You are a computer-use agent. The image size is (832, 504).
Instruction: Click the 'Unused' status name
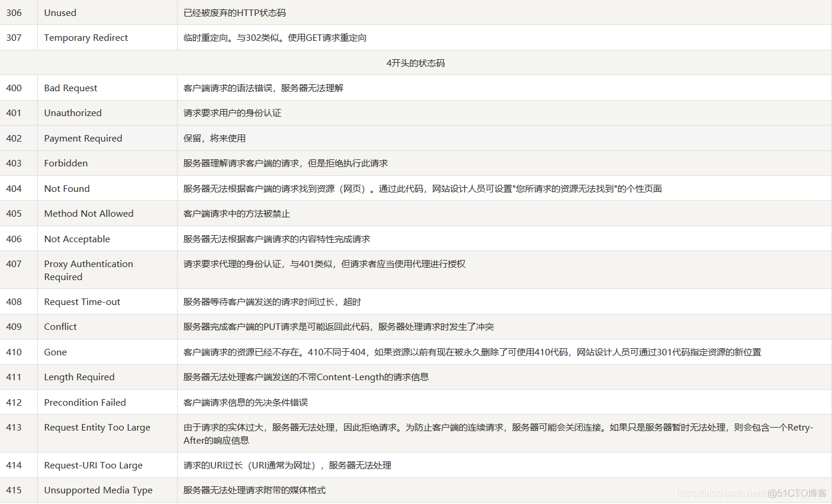click(x=60, y=12)
